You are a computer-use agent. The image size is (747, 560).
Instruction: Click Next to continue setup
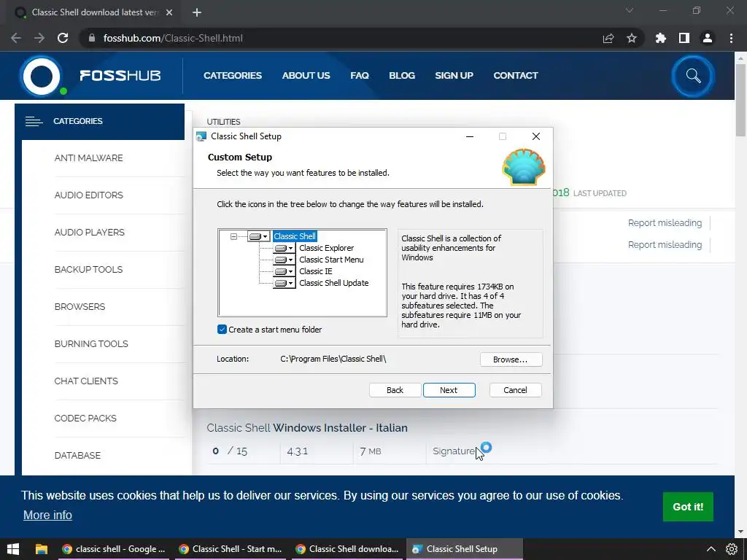click(x=449, y=390)
